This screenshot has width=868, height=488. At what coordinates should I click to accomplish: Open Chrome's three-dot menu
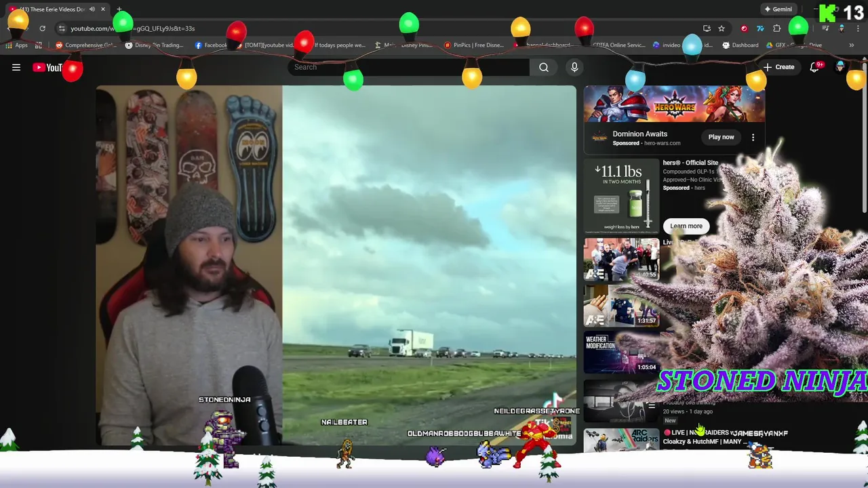856,28
